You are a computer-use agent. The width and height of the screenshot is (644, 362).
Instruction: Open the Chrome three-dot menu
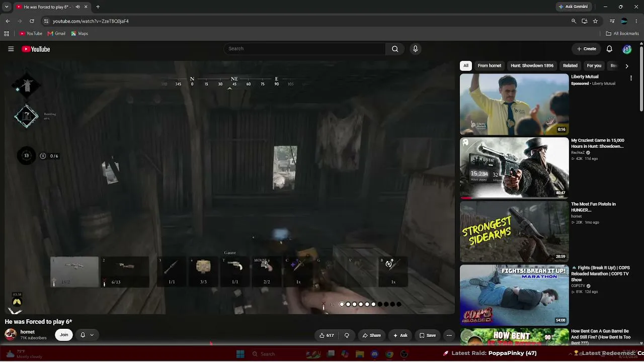pyautogui.click(x=636, y=21)
